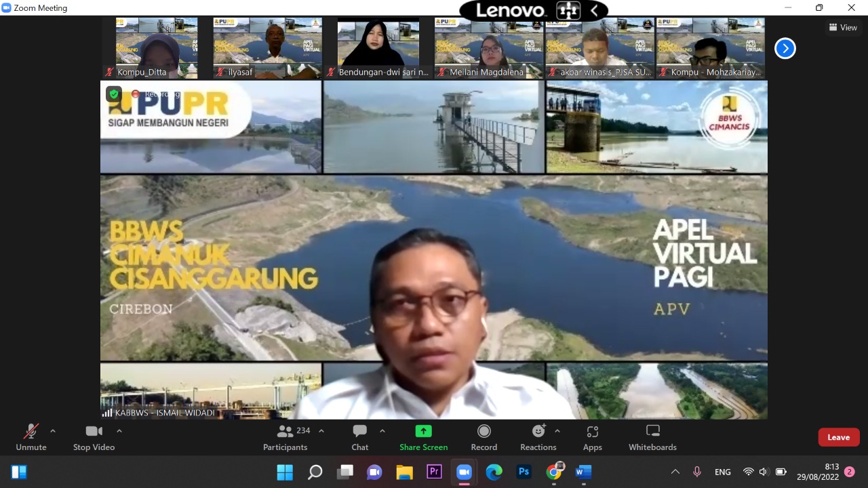The width and height of the screenshot is (868, 488).
Task: Open Chat app from taskbar
Action: point(374,472)
